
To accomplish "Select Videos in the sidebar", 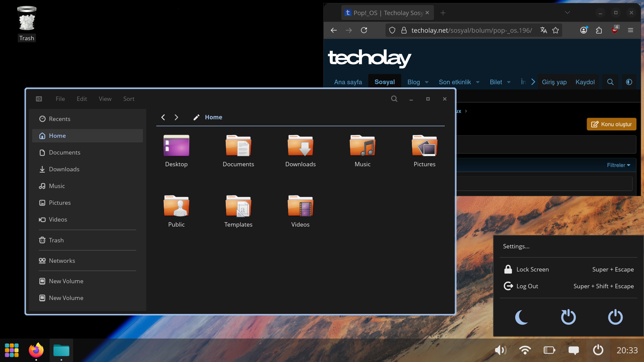I will (x=88, y=220).
